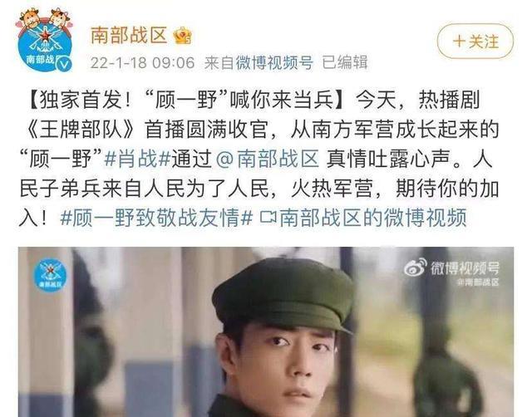Follow the account with +关注 button
Screen dimensions: 532x417
pos(475,41)
